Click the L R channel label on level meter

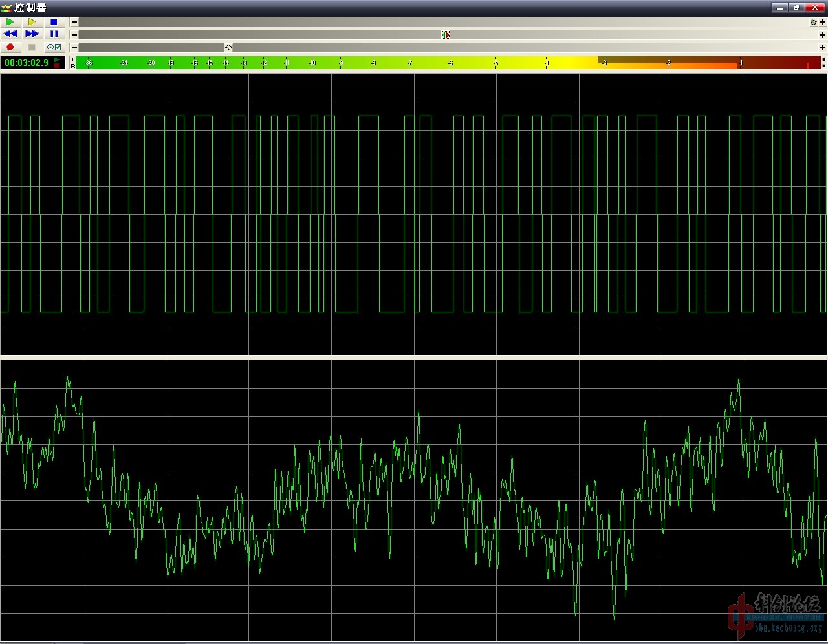[x=73, y=63]
